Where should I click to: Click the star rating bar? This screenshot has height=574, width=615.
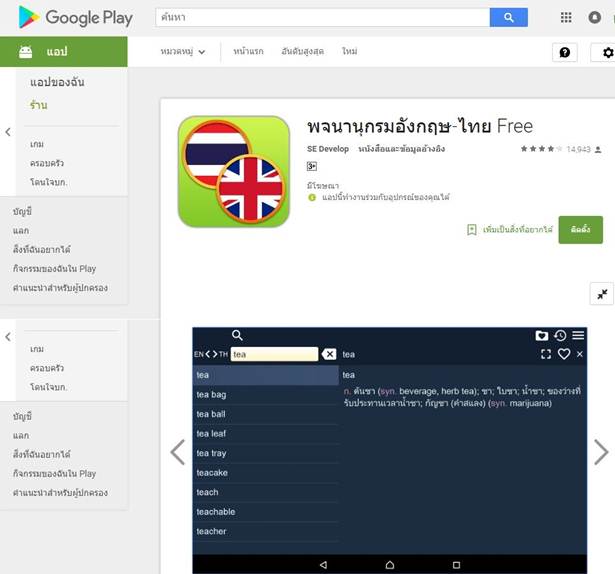coord(541,149)
